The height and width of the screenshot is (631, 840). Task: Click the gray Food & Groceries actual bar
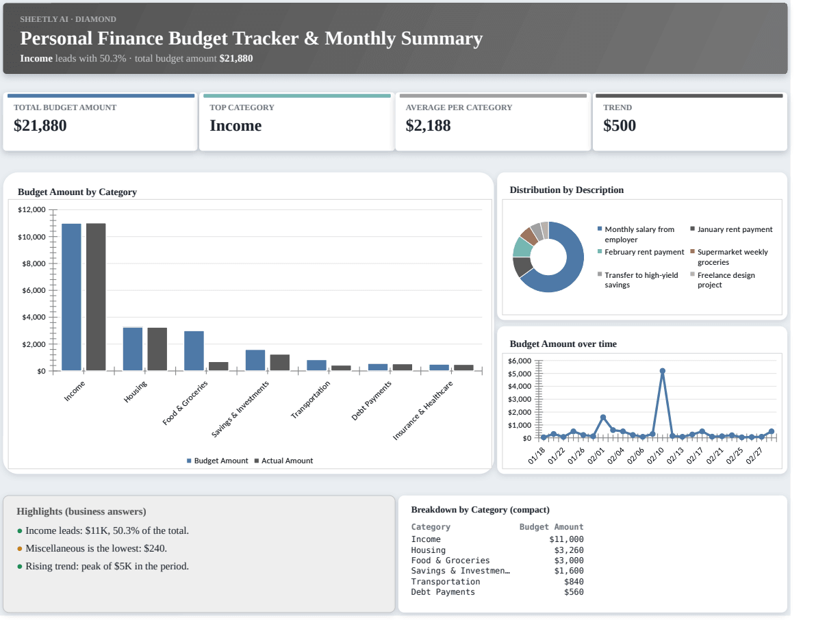[x=218, y=366]
